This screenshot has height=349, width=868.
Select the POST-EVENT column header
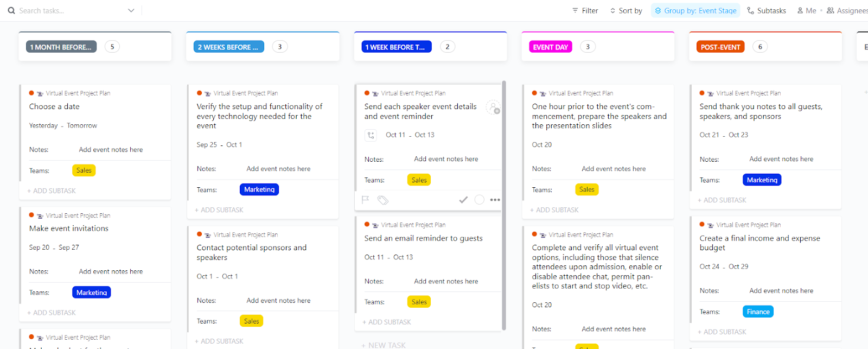click(720, 47)
